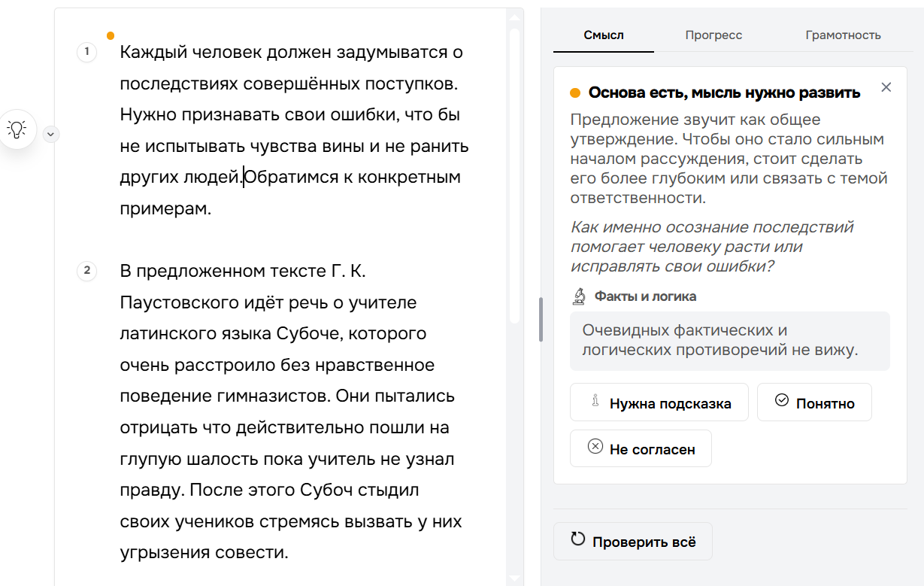Click the Нужна подсказка button
The width and height of the screenshot is (924, 586).
[659, 402]
